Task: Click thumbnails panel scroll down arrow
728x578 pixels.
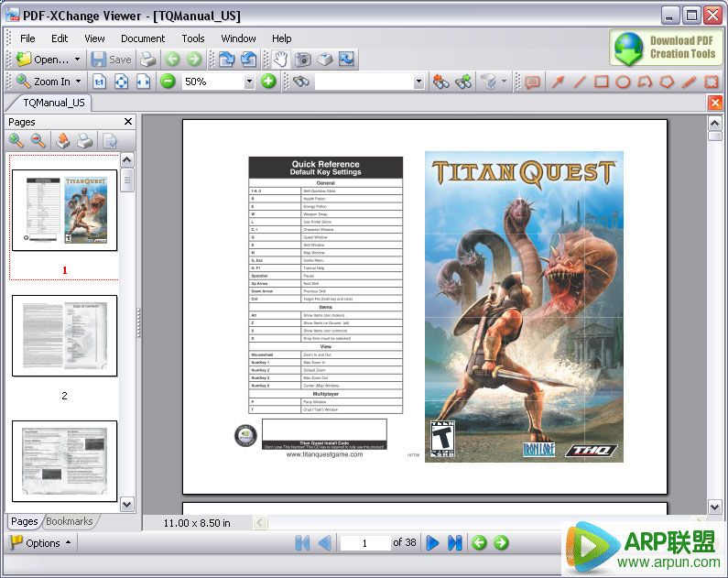Action: pos(127,504)
